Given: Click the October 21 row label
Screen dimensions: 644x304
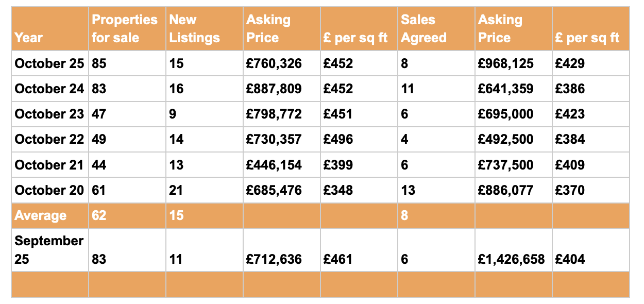Looking at the screenshot, I should pos(49,165).
